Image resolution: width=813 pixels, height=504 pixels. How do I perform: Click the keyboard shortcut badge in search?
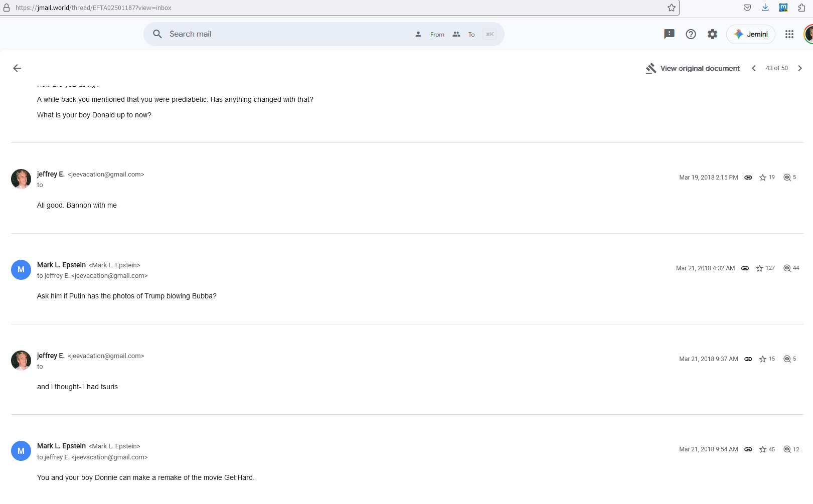point(490,34)
